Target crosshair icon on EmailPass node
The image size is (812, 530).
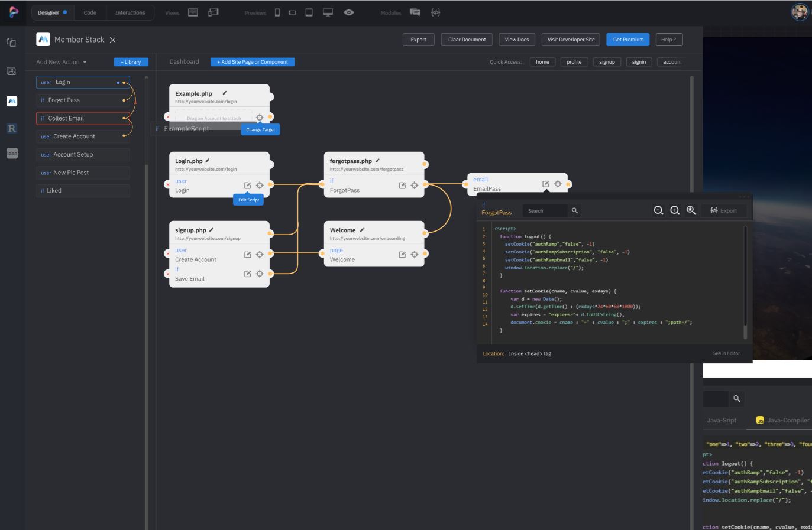coord(558,184)
